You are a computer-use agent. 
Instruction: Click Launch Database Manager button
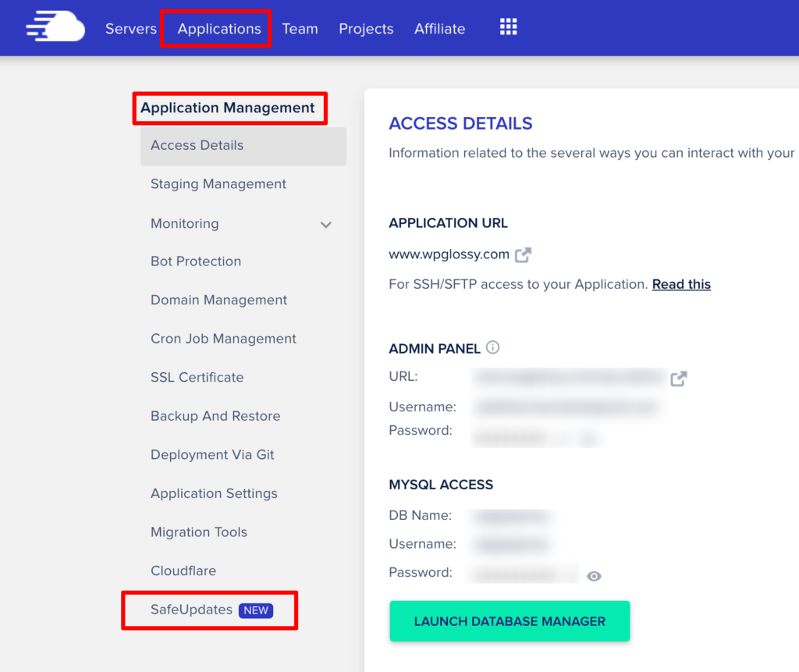(x=510, y=621)
